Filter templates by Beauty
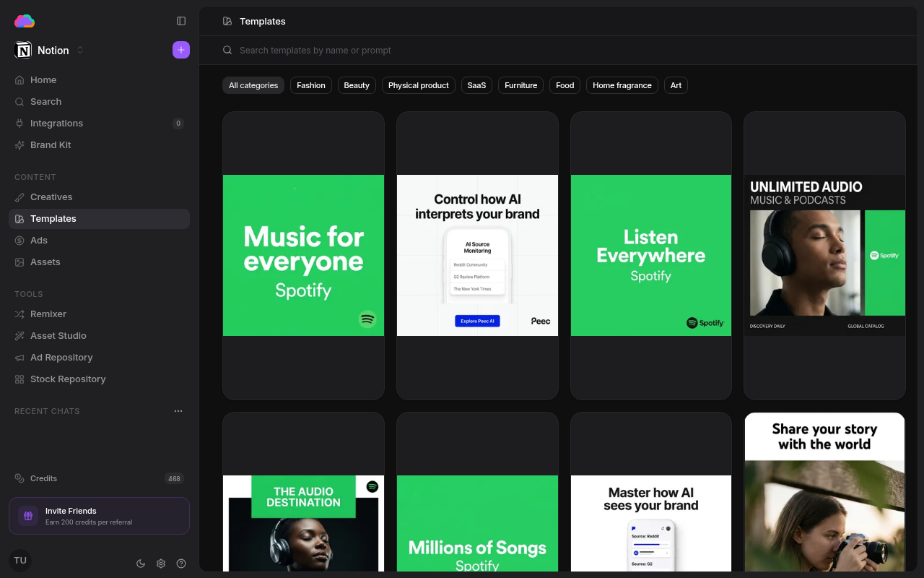 click(357, 85)
